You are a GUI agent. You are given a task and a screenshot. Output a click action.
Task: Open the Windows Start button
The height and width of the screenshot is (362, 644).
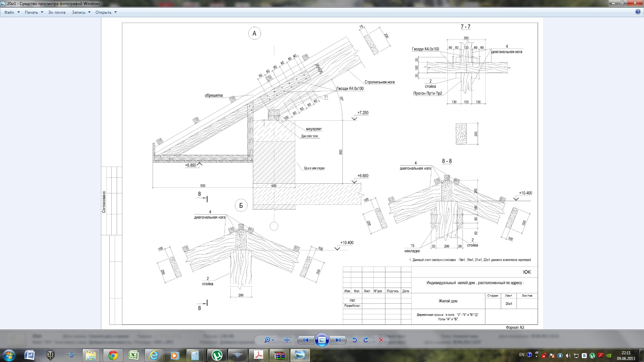[9, 355]
